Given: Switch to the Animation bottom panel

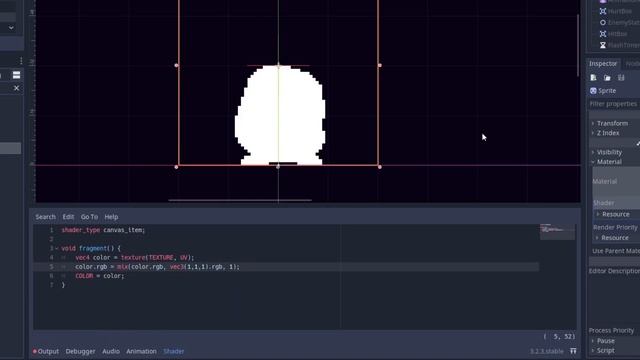Looking at the screenshot, I should point(141,351).
